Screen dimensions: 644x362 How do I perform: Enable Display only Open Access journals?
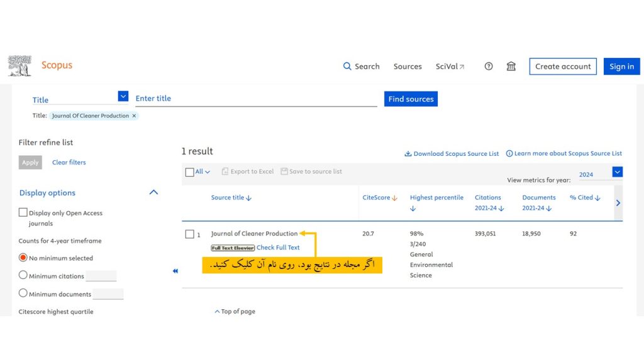[23, 212]
